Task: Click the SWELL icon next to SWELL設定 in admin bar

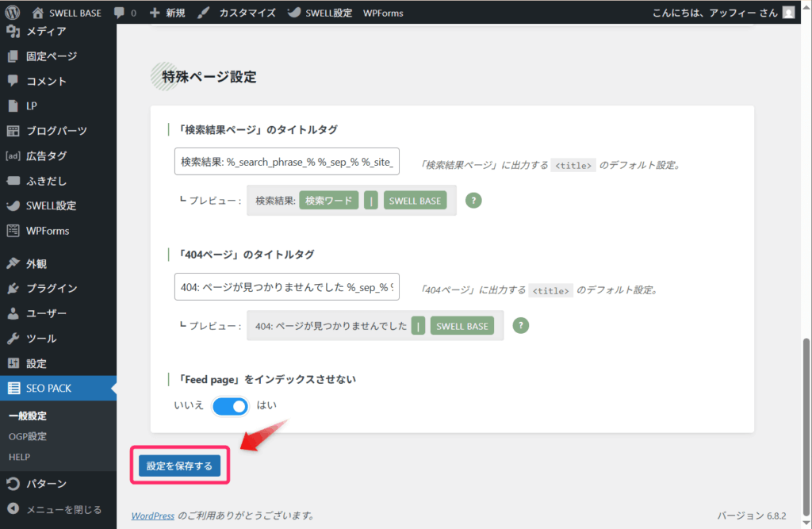Action: tap(294, 13)
